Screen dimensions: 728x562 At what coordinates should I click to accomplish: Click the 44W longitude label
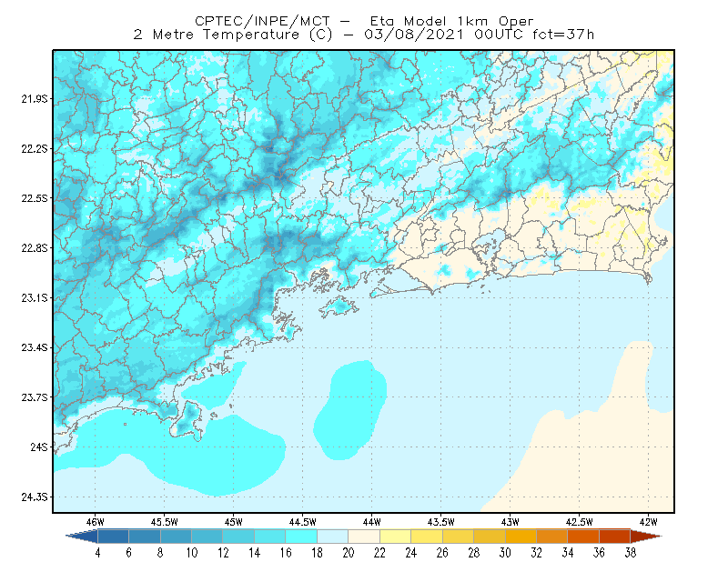[x=372, y=522]
